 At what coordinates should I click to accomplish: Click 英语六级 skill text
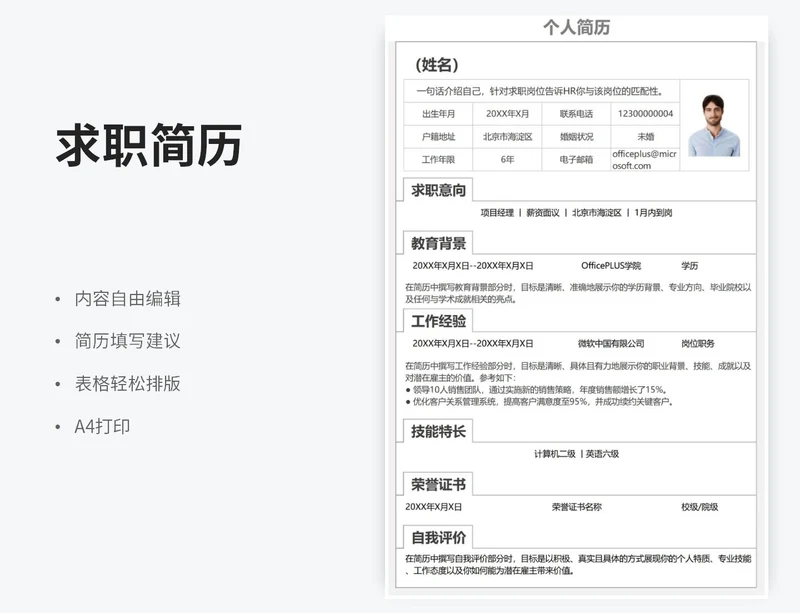602,454
